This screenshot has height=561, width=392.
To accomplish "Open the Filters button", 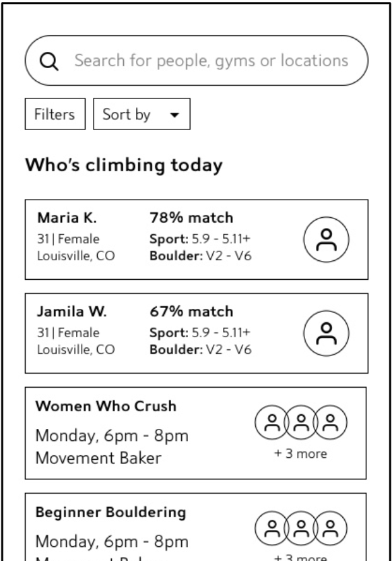I will [55, 114].
